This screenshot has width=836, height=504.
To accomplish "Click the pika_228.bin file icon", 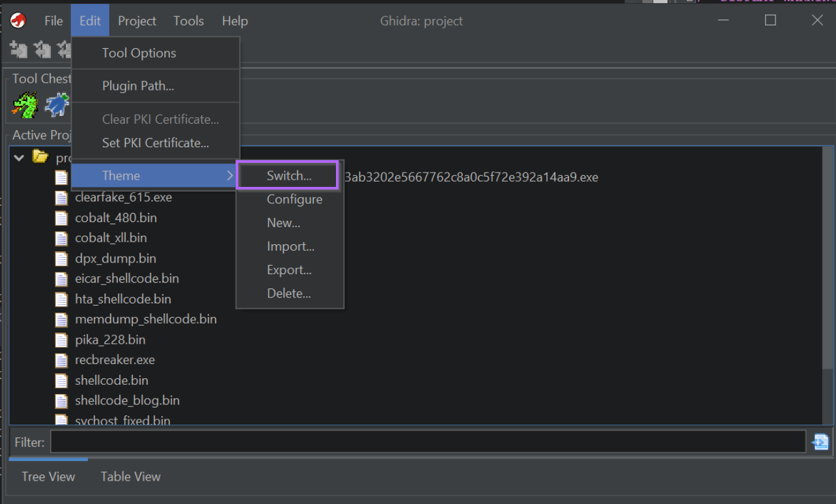I will (x=61, y=339).
